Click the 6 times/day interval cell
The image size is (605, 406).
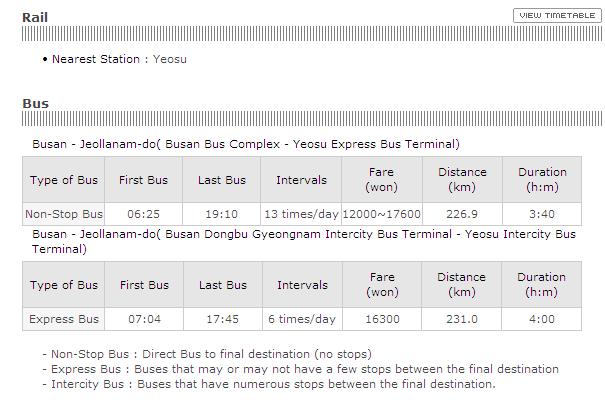pos(302,319)
